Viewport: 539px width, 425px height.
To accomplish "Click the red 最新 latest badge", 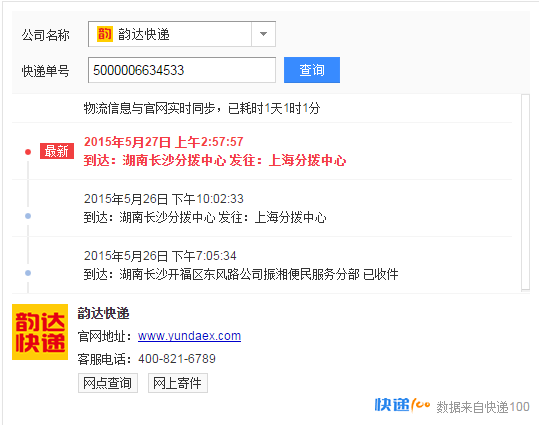I will (x=57, y=151).
